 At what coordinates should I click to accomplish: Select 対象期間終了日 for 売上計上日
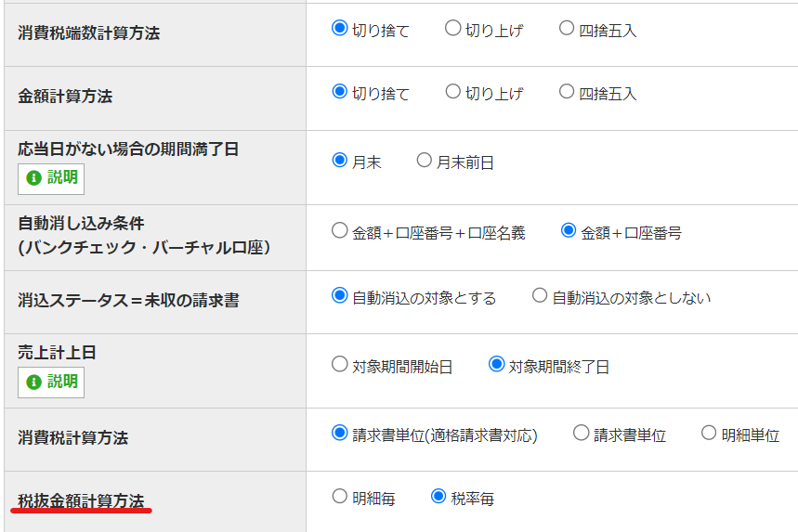coord(496,365)
